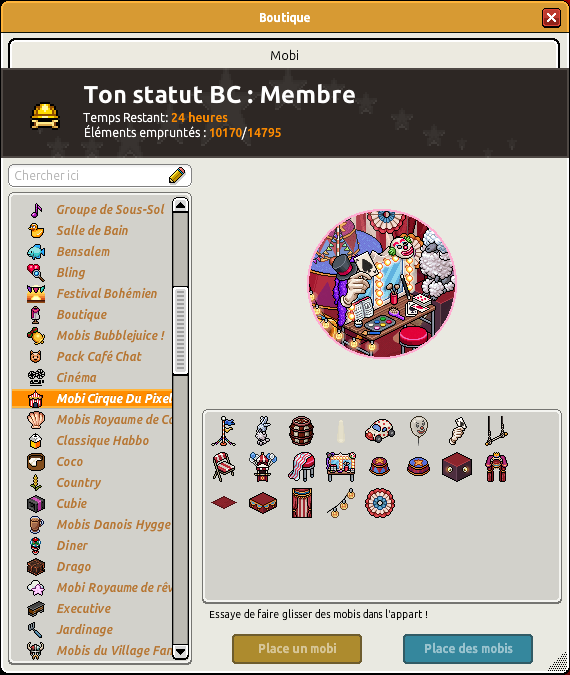
Task: Choose the circus rosette wall decoration
Action: pos(379,502)
